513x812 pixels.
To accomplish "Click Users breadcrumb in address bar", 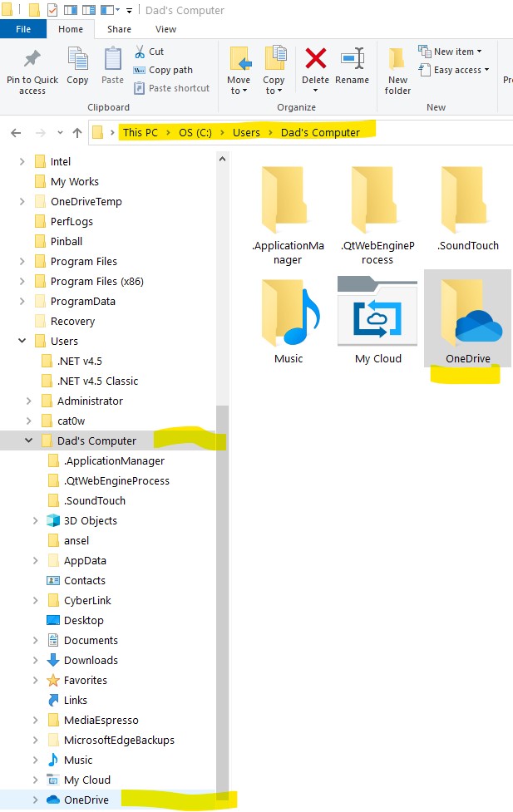I will point(246,133).
